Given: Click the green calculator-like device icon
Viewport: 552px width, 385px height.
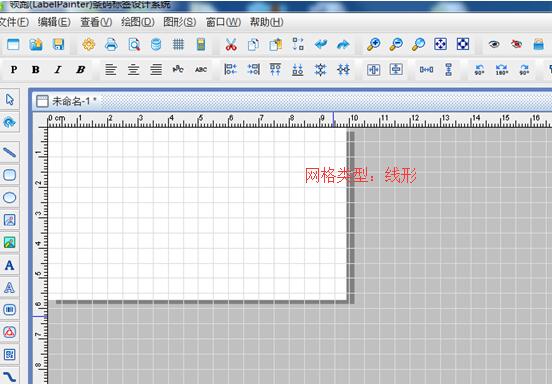Looking at the screenshot, I should pos(201,45).
